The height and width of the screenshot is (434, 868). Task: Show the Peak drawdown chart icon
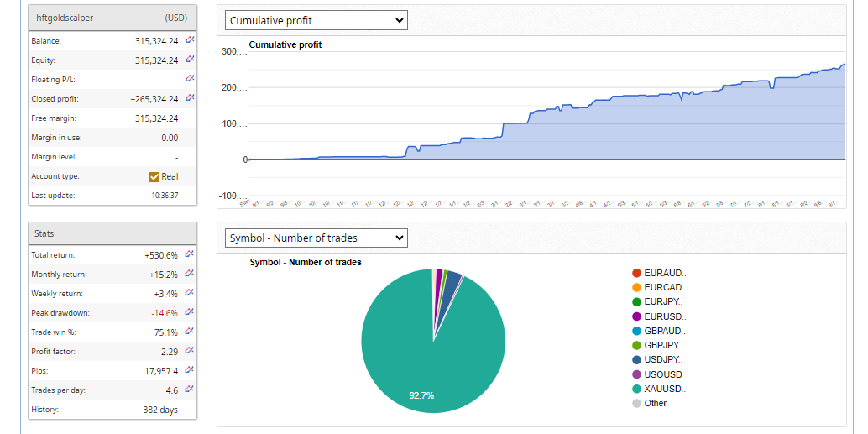pos(190,312)
